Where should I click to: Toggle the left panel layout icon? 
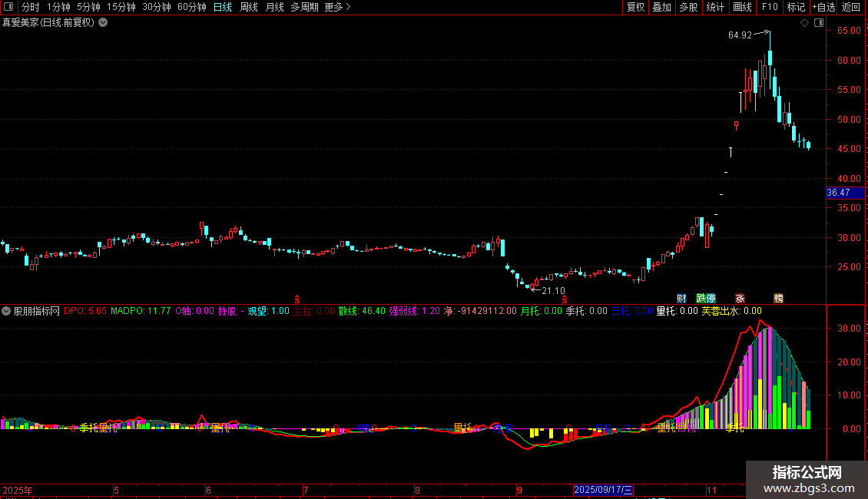[8, 7]
